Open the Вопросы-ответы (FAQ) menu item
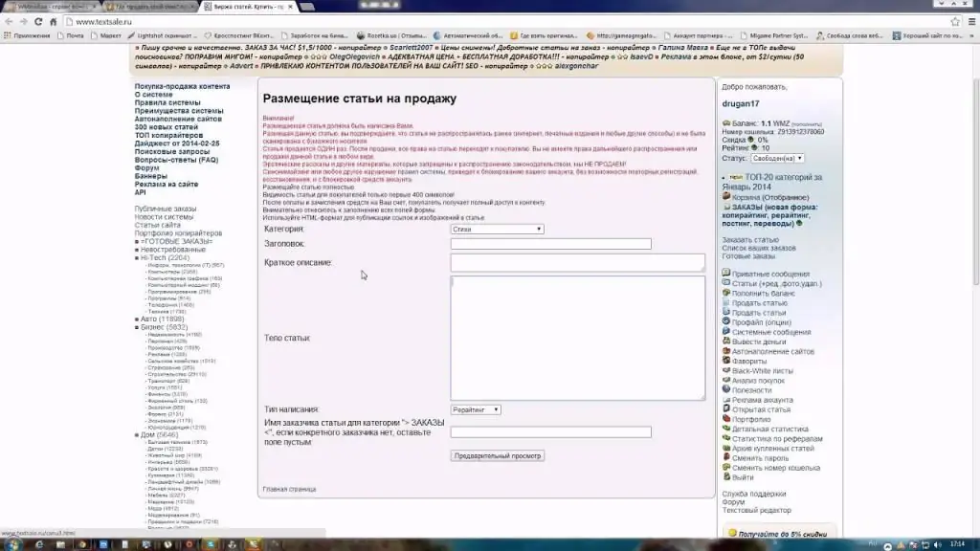This screenshot has width=980, height=551. pos(176,160)
